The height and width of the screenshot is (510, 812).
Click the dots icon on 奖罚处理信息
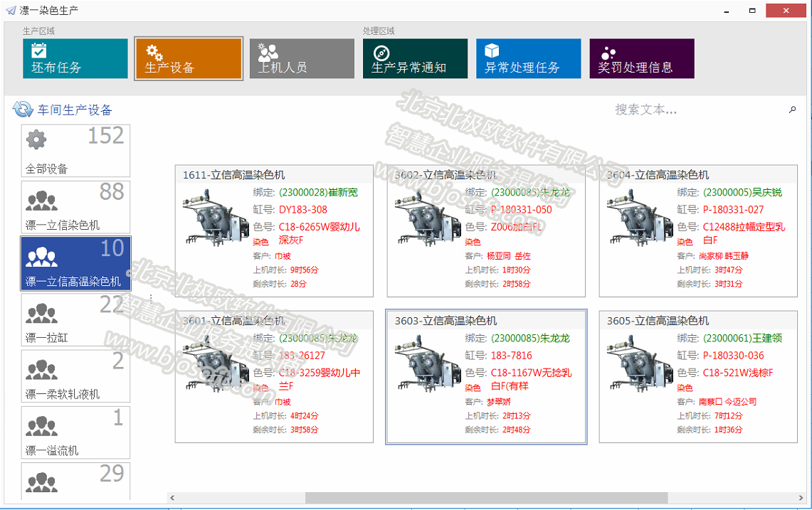point(608,53)
